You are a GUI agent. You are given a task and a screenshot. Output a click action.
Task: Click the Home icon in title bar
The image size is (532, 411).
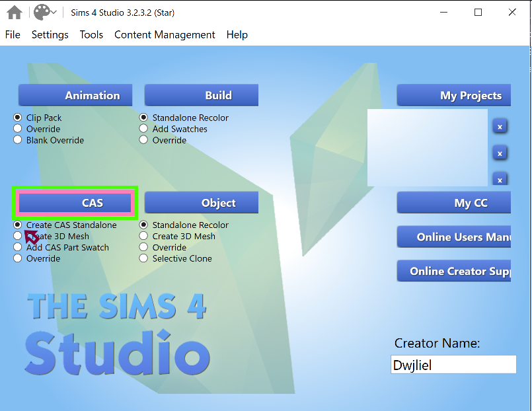click(x=15, y=13)
